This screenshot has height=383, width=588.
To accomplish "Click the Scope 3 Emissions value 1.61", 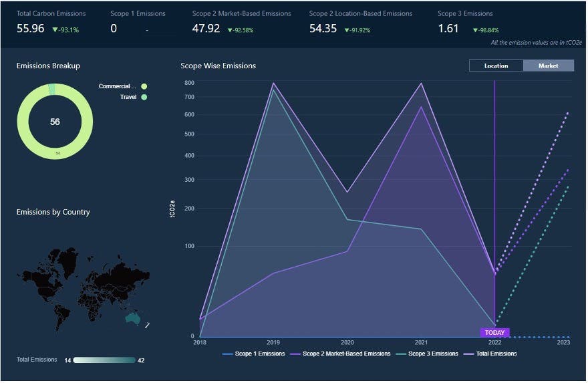I will point(448,29).
